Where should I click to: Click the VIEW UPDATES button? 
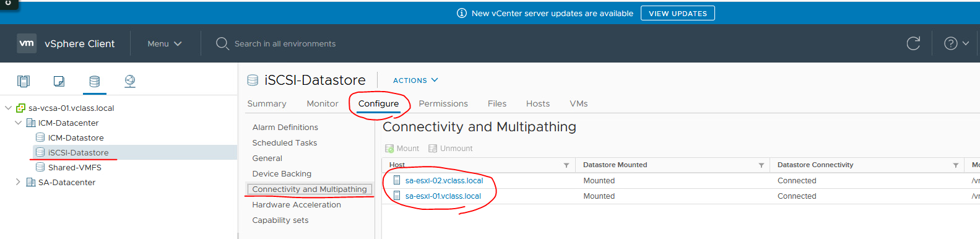pyautogui.click(x=678, y=13)
